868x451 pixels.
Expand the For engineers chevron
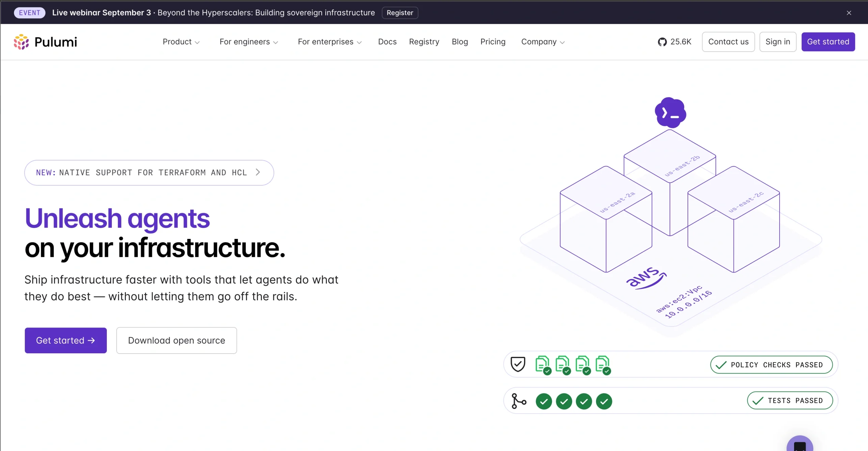pyautogui.click(x=276, y=42)
